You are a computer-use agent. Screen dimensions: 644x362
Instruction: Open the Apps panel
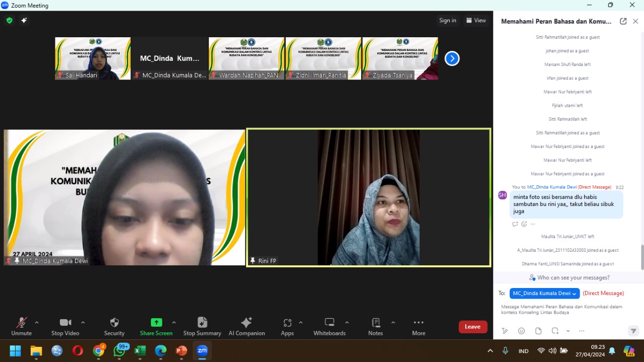(287, 326)
